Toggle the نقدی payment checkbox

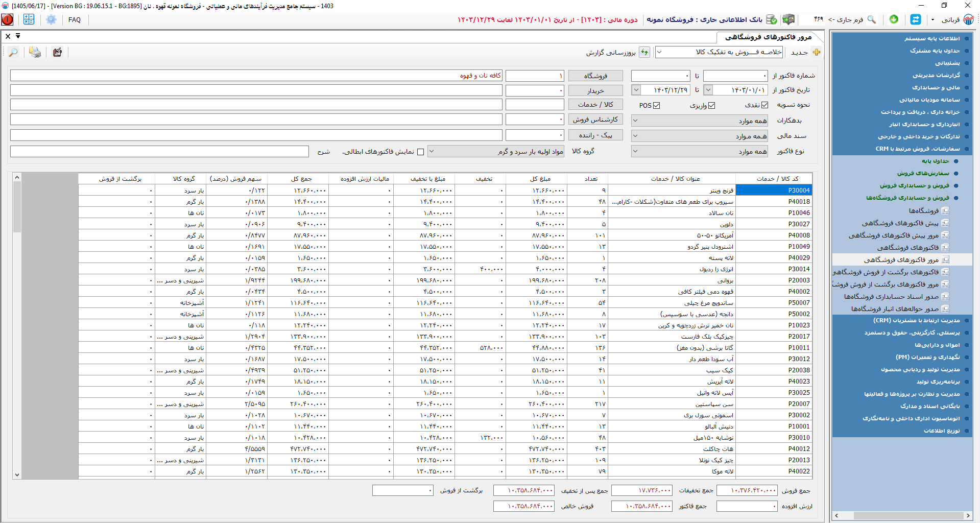tap(764, 105)
